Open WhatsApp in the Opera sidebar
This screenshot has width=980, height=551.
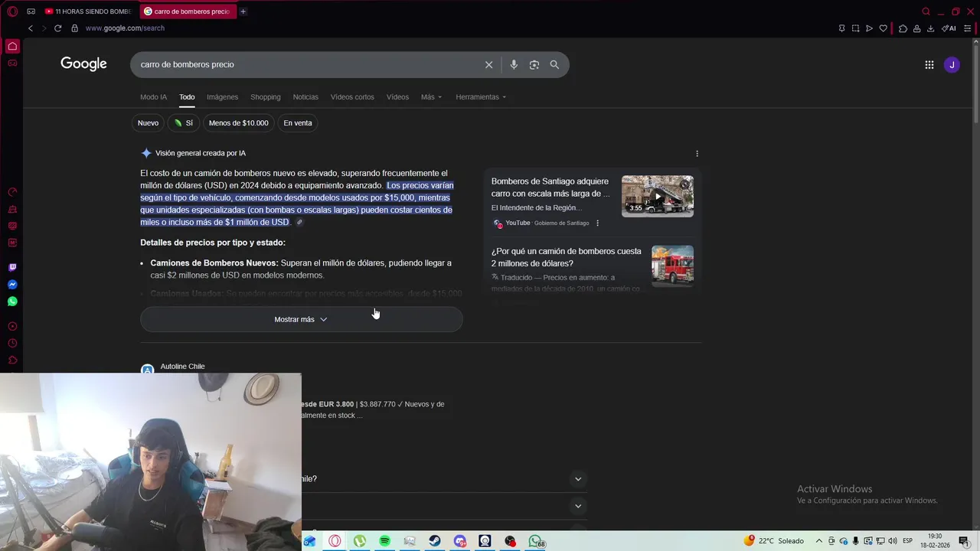[12, 302]
